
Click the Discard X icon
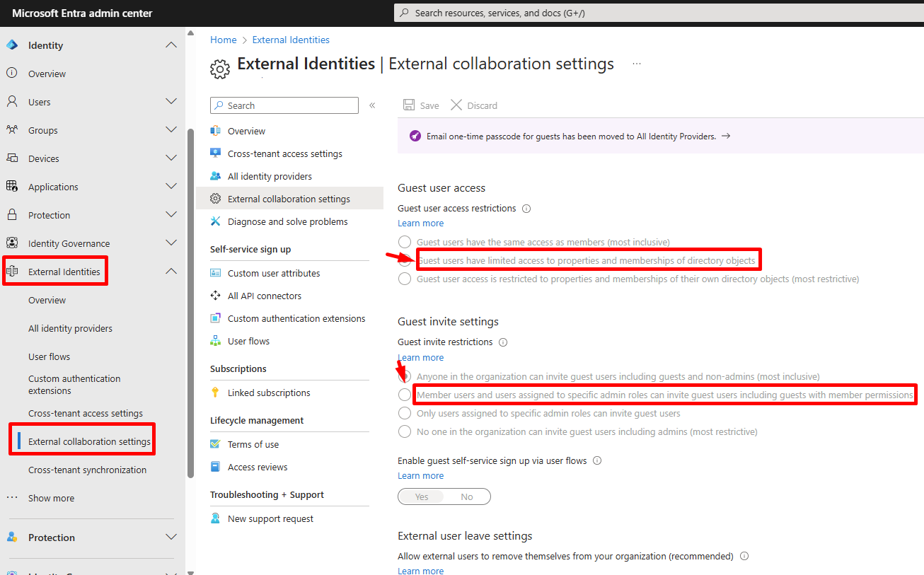coord(456,105)
